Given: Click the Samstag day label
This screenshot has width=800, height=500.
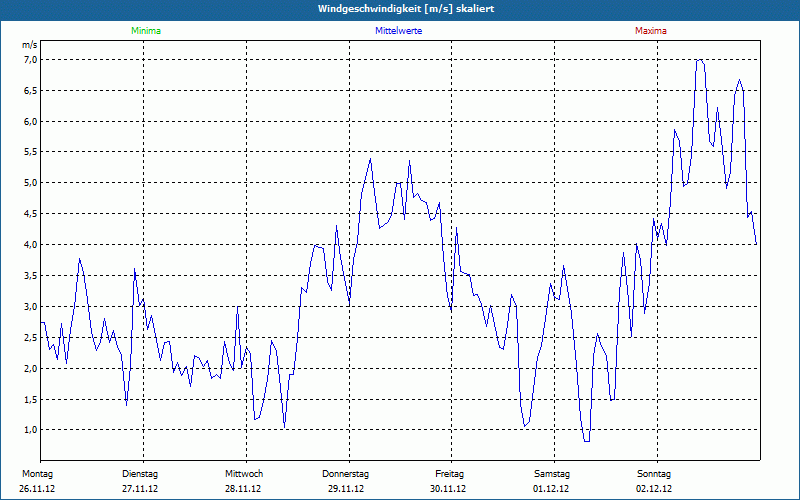Looking at the screenshot, I should pyautogui.click(x=552, y=474).
